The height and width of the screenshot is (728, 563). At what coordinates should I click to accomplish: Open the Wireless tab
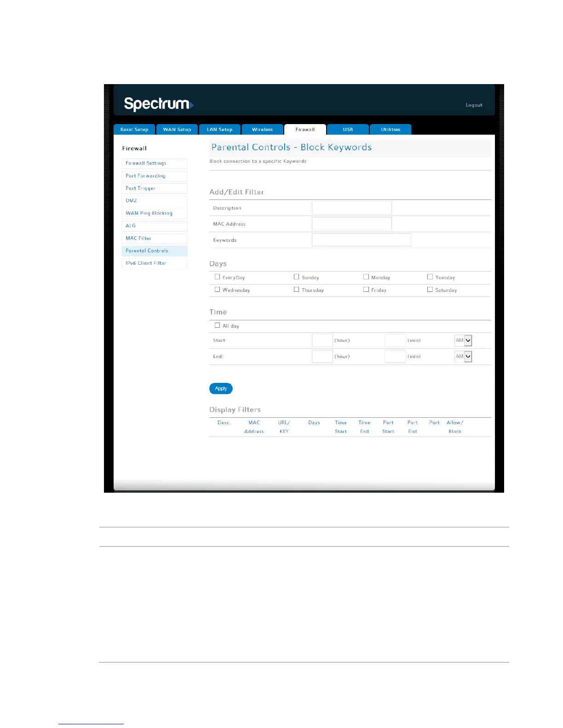[x=262, y=130]
